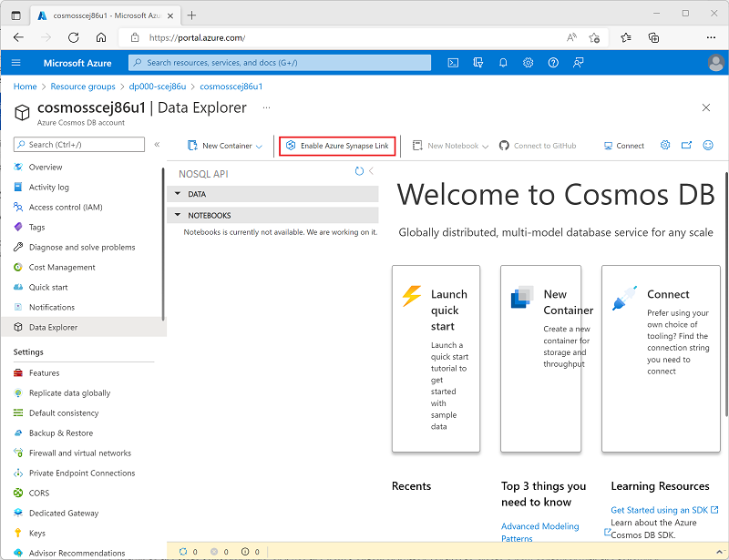
Task: Click Connect to GitHub
Action: 538,146
